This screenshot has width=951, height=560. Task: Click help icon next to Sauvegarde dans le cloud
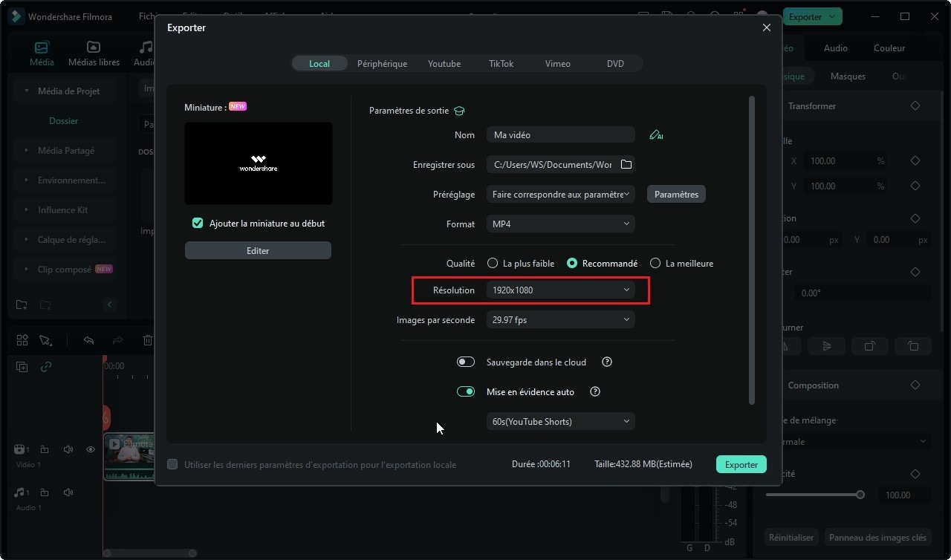point(607,362)
